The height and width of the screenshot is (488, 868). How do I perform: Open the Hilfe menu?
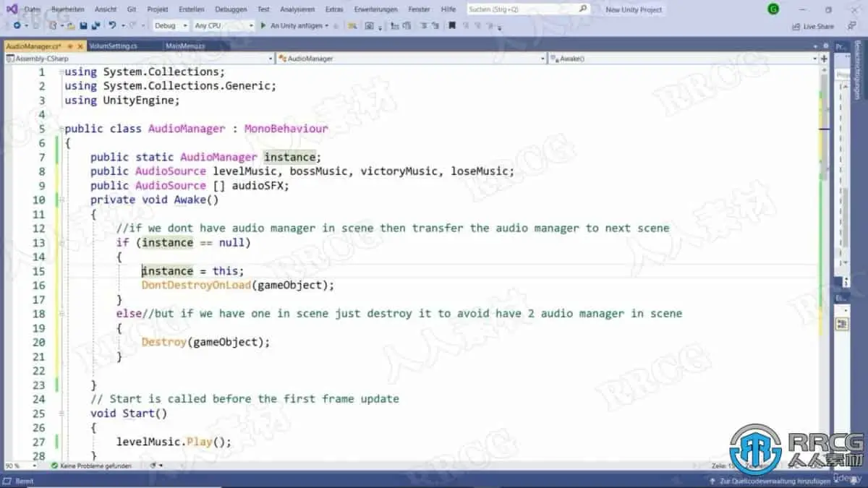[448, 9]
